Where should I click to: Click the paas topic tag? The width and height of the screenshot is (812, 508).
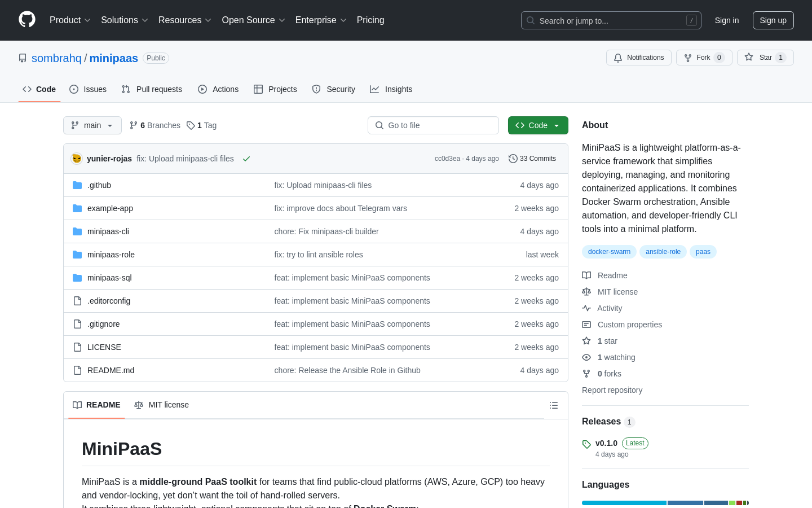(703, 252)
